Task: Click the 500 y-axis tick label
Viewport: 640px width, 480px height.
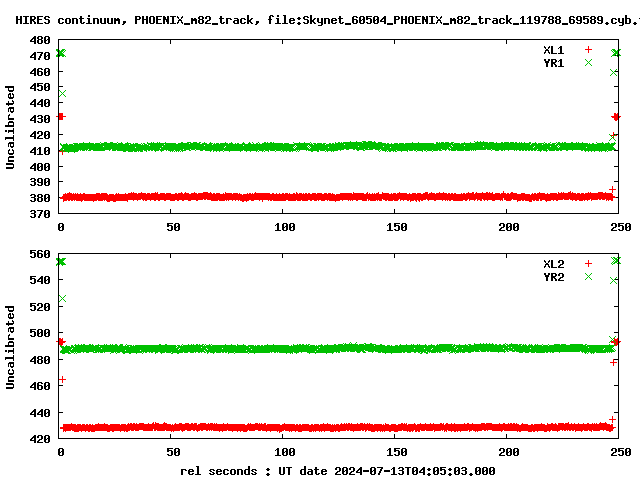Action: point(40,333)
